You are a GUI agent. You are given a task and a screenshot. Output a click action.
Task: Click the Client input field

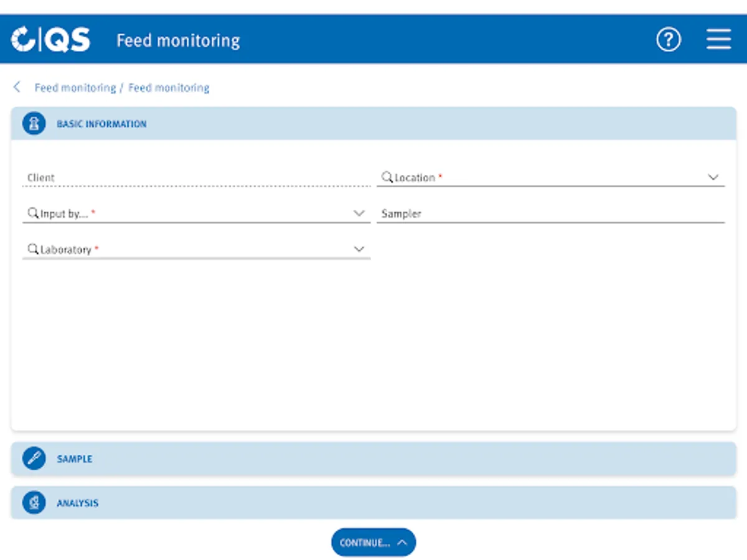(x=187, y=177)
